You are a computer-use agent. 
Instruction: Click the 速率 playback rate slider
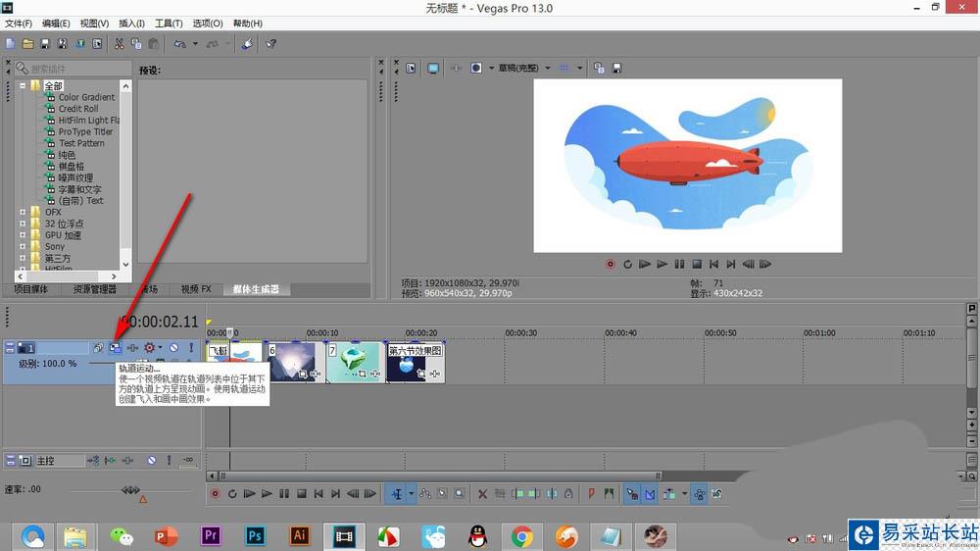(130, 489)
